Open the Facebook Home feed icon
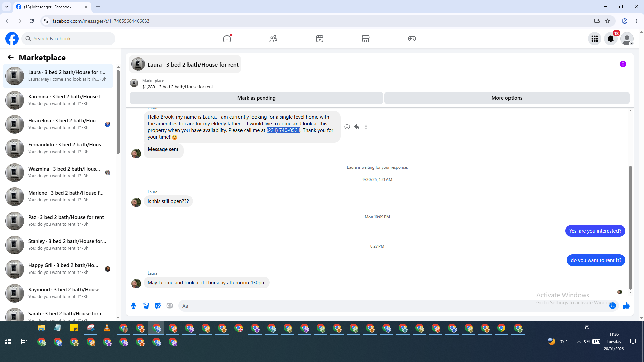644x362 pixels. coord(227,39)
